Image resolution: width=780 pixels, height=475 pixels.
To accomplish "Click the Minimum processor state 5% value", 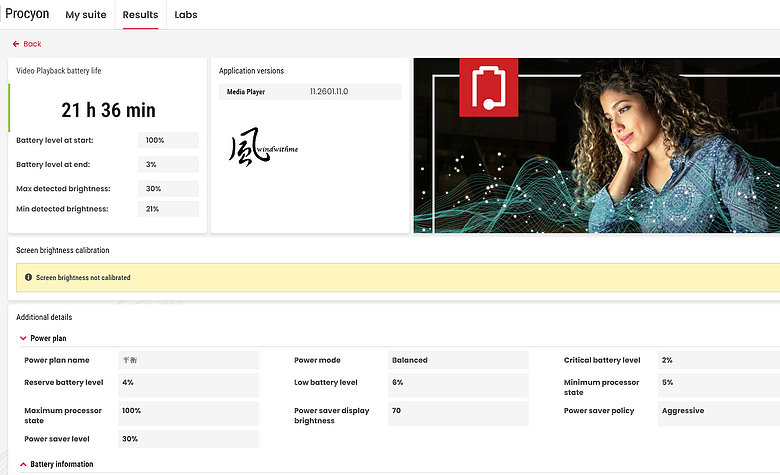I will [719, 385].
